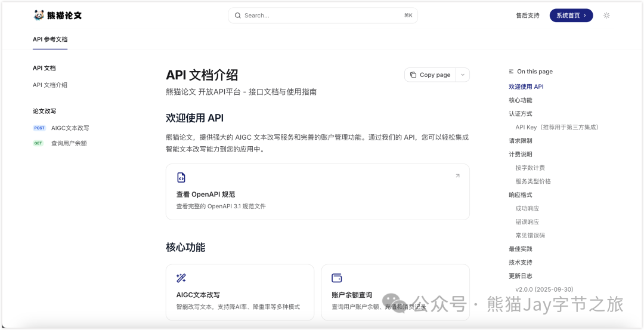This screenshot has height=330, width=644.
Task: Click the ⌘K shortcut hint
Action: click(408, 16)
